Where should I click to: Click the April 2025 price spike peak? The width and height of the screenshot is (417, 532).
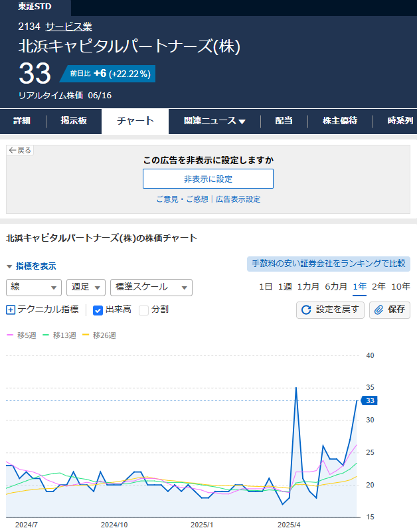point(296,388)
